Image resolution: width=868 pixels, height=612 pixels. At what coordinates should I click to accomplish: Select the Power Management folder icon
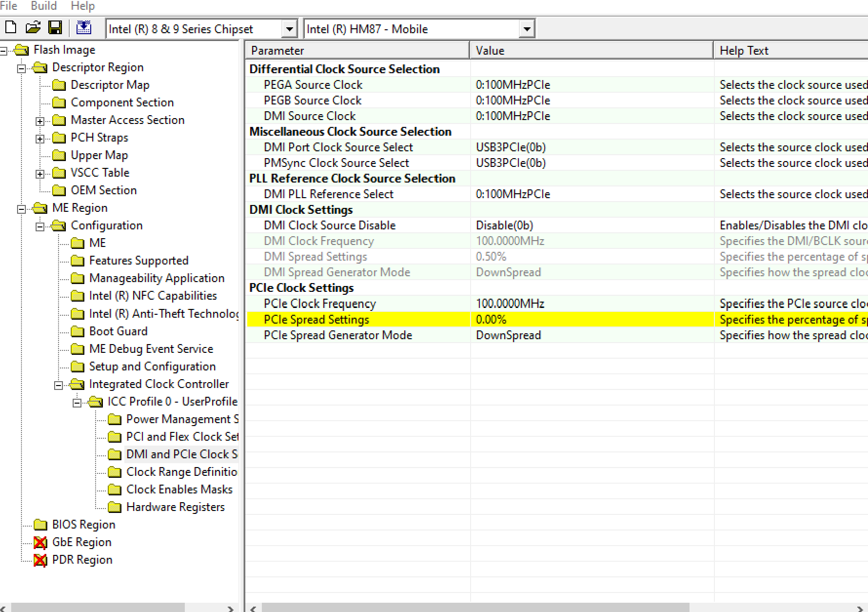(x=115, y=420)
